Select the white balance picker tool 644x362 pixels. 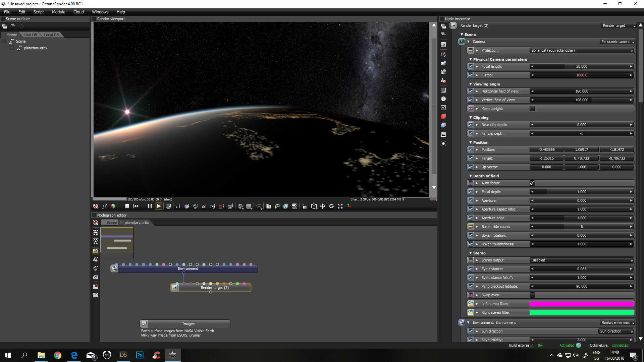click(x=187, y=206)
